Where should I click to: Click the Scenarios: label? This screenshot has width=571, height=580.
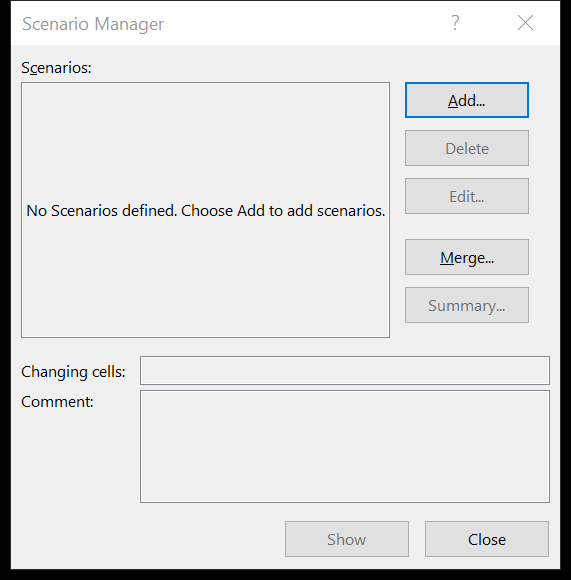click(x=56, y=68)
